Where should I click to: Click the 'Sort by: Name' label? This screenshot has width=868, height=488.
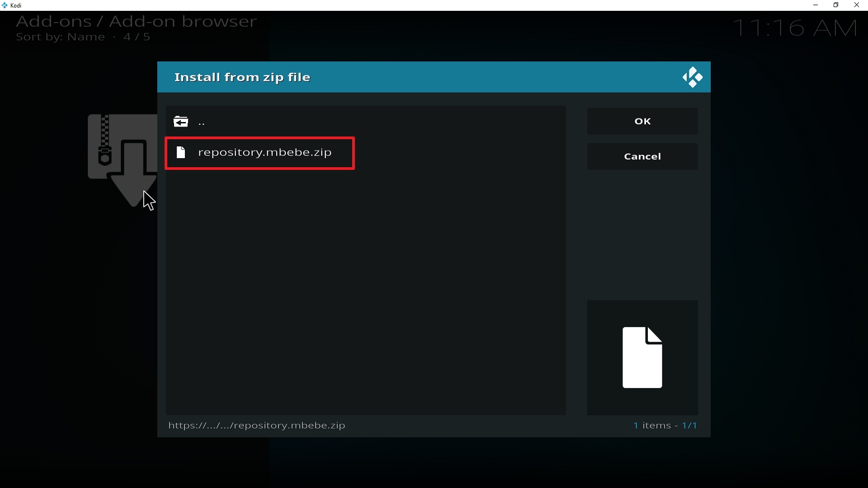[x=60, y=38]
